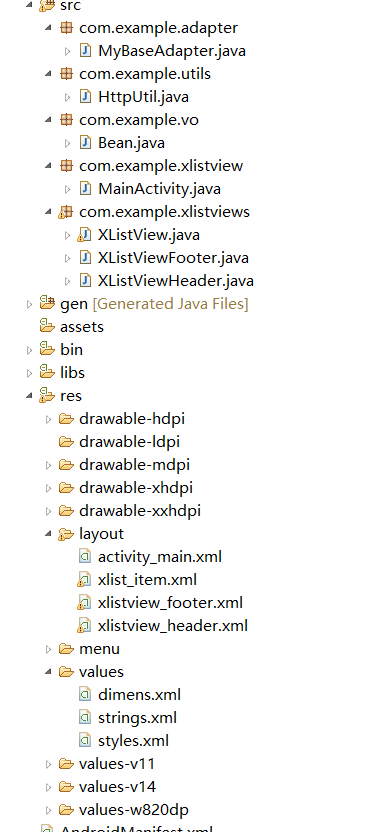
Task: Select the assets folder label
Action: (x=82, y=327)
